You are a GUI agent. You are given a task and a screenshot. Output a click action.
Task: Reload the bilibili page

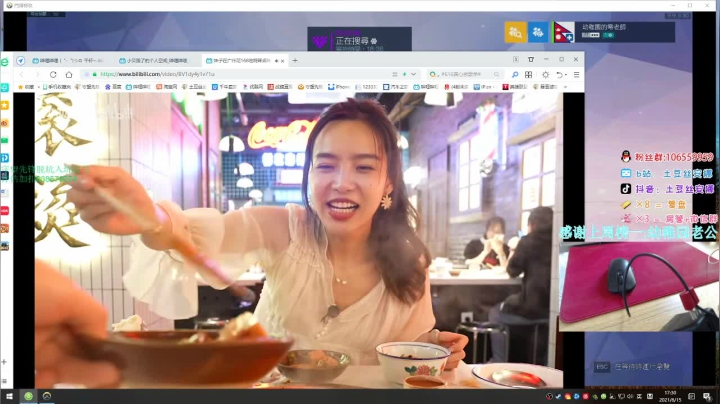click(53, 74)
